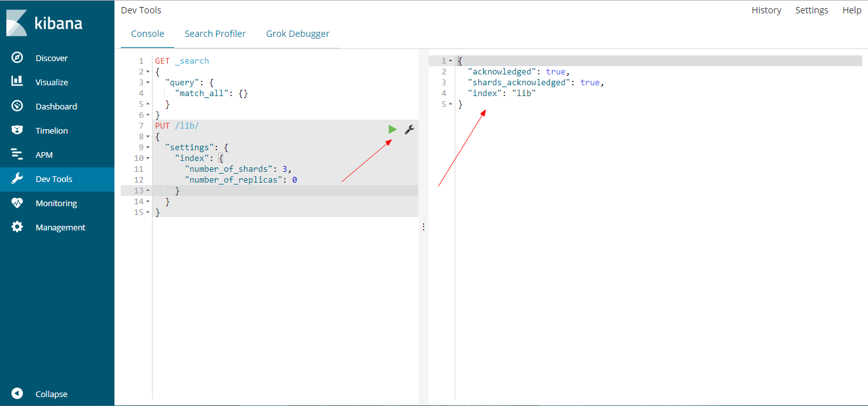Click "PUT /lib/" request line
Screen dimensions: 868x406
point(177,126)
